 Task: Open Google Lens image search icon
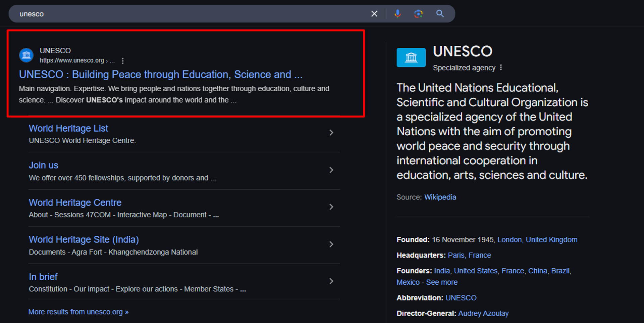(418, 14)
